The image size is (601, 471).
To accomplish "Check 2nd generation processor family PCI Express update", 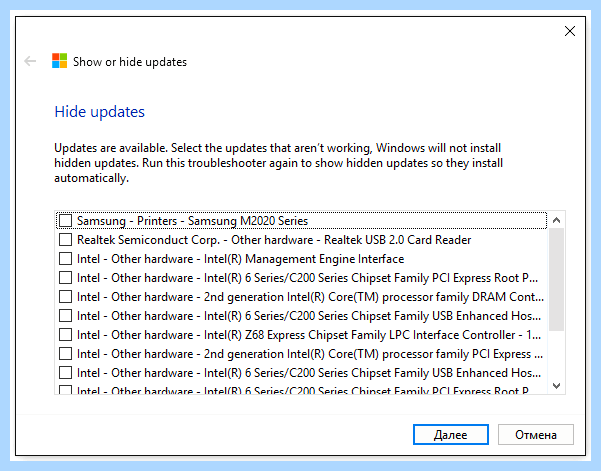I will tap(66, 354).
